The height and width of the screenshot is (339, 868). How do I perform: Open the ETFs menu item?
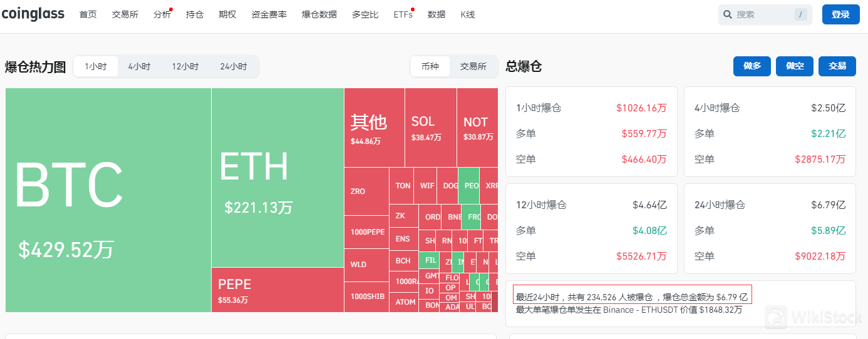tap(403, 14)
